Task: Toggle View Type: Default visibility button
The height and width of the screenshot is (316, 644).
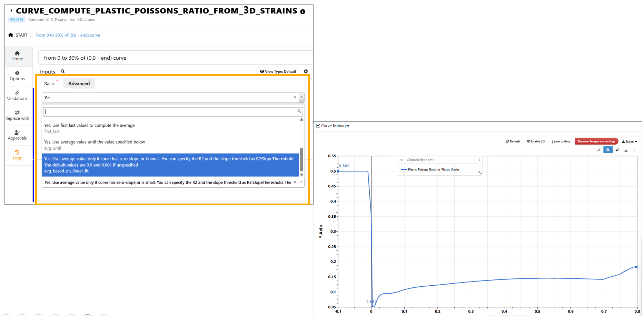Action: click(278, 71)
